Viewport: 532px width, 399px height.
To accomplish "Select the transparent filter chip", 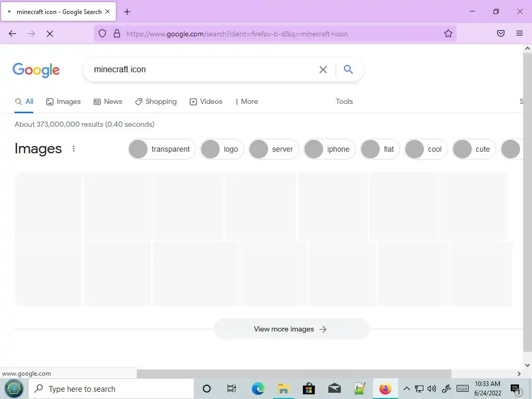I will 162,149.
